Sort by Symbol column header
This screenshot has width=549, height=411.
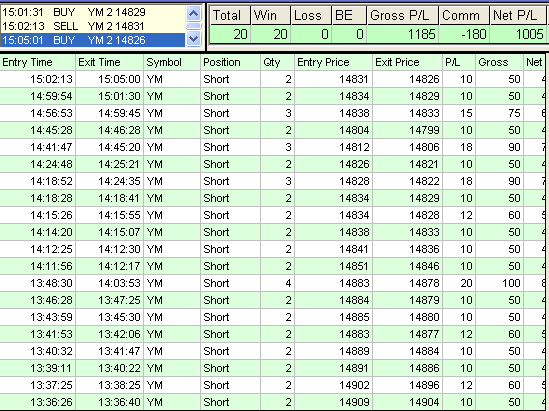(x=172, y=62)
